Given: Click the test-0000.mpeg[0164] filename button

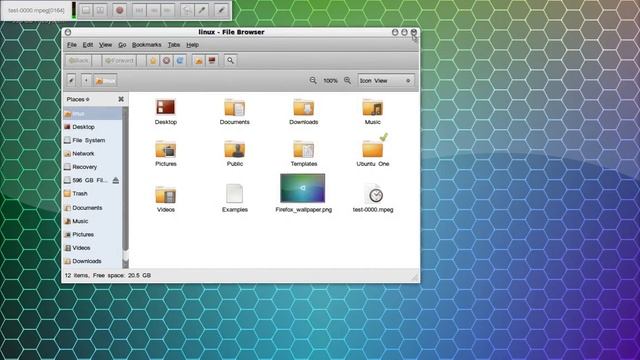Looking at the screenshot, I should coord(37,10).
